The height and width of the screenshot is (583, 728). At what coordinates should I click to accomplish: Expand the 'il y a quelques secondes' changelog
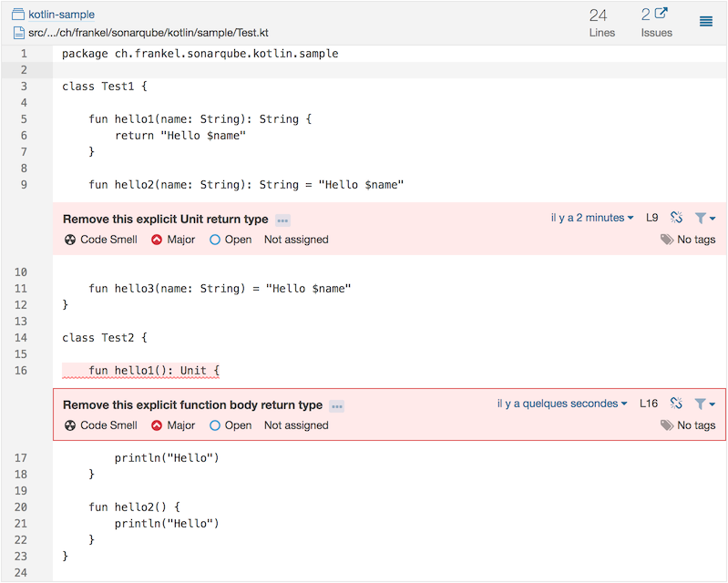[x=562, y=404]
